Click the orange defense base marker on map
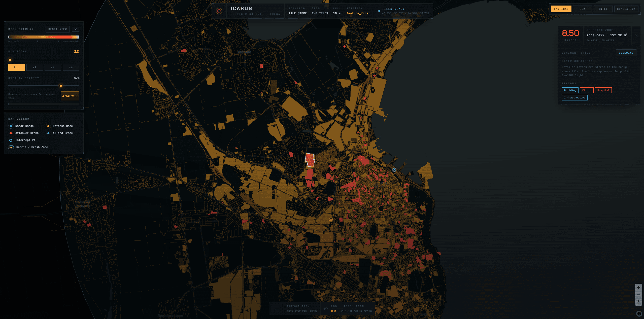The height and width of the screenshot is (319, 644). pos(331,220)
